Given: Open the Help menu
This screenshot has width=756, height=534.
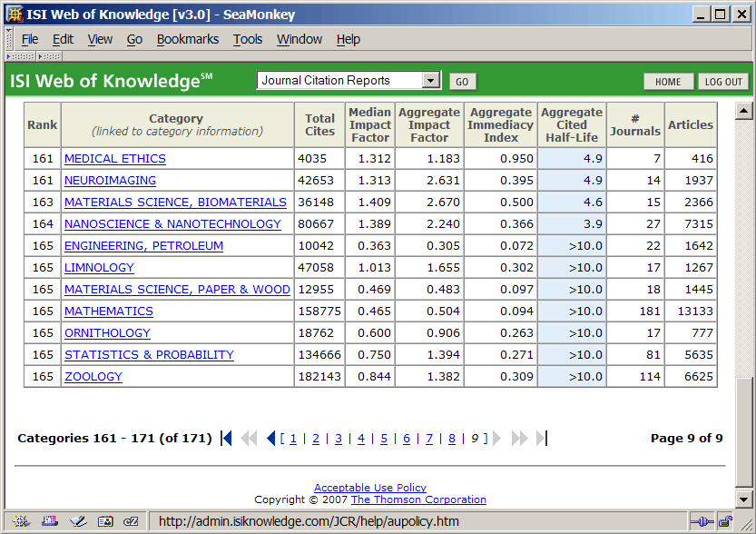Looking at the screenshot, I should (x=349, y=39).
